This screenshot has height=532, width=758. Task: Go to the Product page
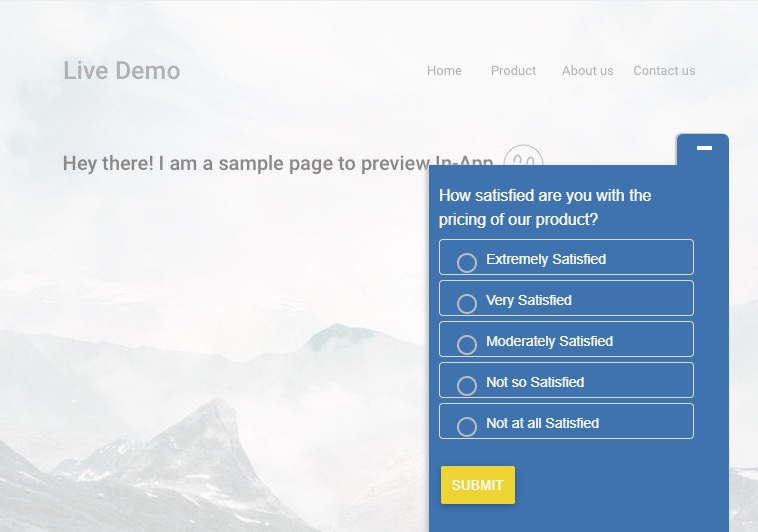click(x=513, y=71)
